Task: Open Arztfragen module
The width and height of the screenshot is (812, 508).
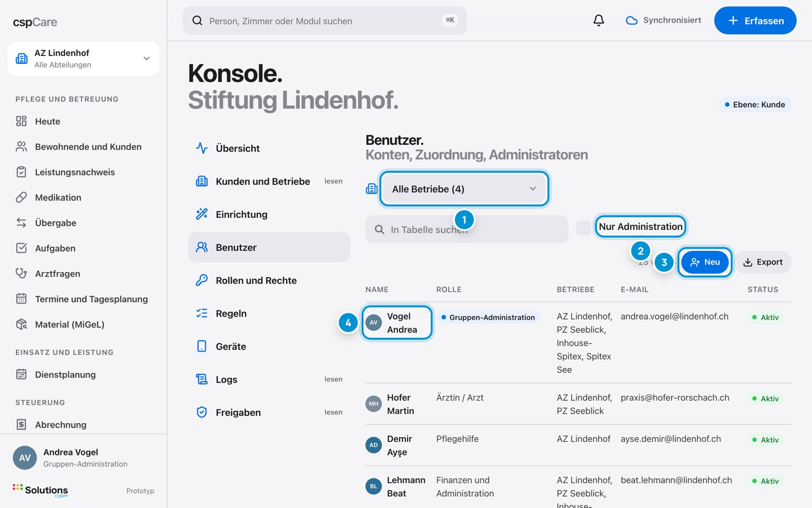Action: tap(84, 274)
